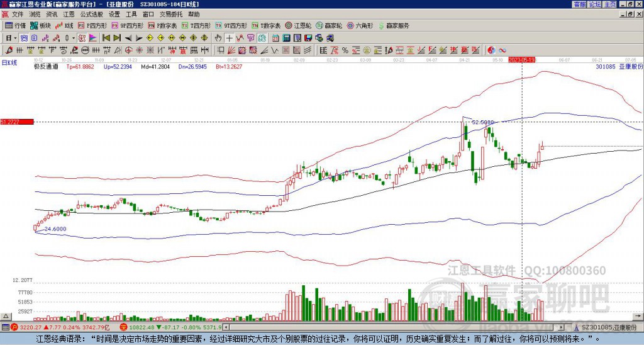Click the colored flag icon
This screenshot has height=345, width=644.
click(93, 38)
